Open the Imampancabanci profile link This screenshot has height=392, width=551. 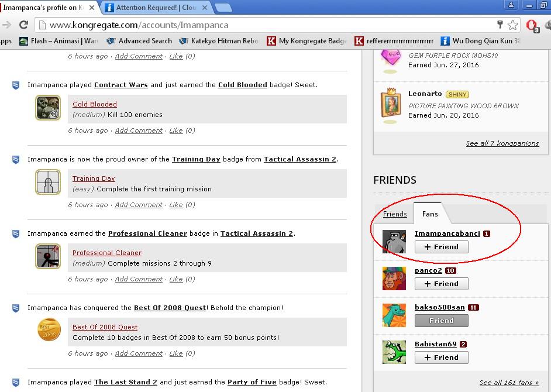(x=447, y=233)
